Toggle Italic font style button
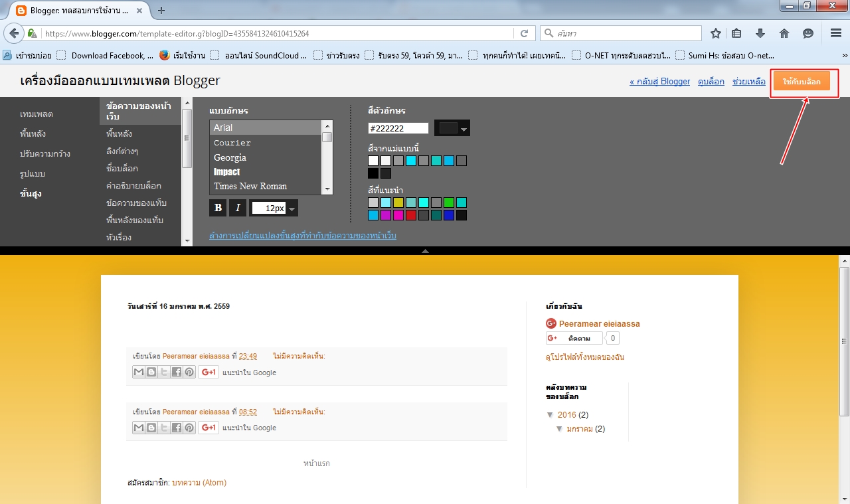This screenshot has height=504, width=850. click(x=238, y=208)
